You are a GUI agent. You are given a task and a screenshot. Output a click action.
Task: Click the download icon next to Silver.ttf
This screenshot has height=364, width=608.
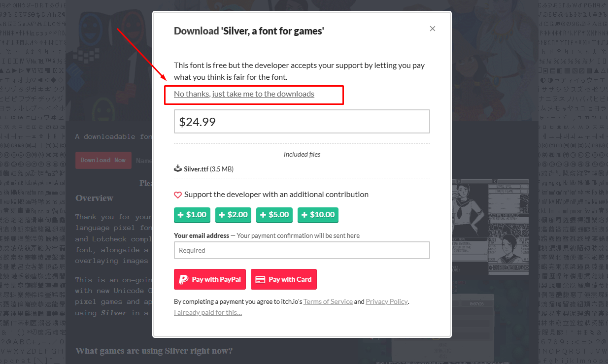point(178,168)
